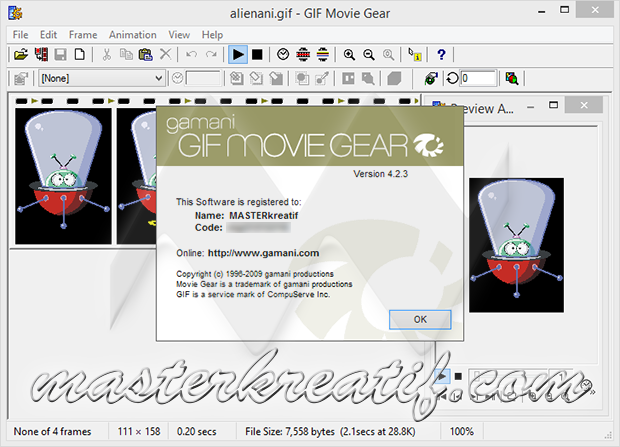Click the frame delay input field
The image size is (620, 447).
(x=203, y=78)
